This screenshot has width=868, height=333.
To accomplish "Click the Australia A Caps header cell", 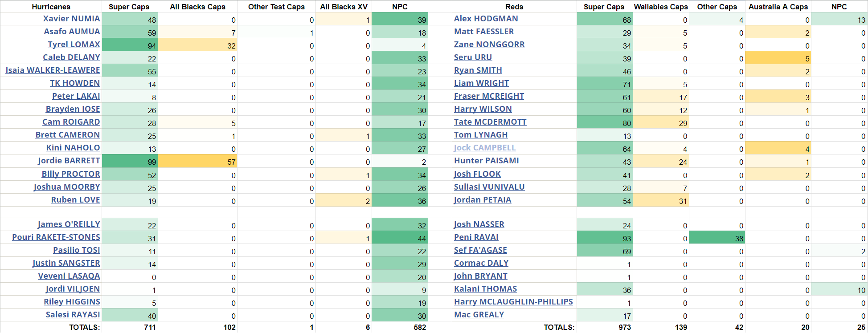I will [x=778, y=7].
